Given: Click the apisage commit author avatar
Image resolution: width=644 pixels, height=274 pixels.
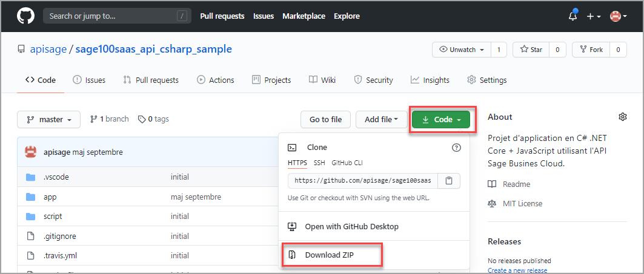Looking at the screenshot, I should click(31, 152).
